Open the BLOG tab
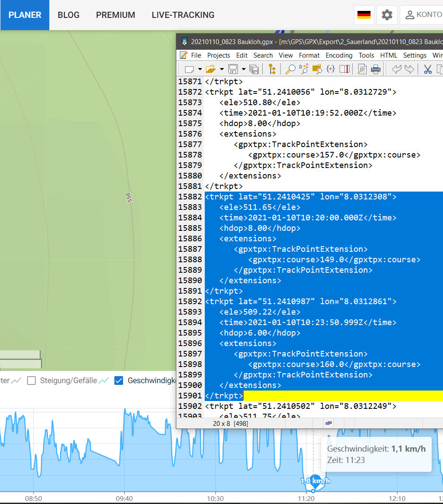The width and height of the screenshot is (443, 504). 69,15
